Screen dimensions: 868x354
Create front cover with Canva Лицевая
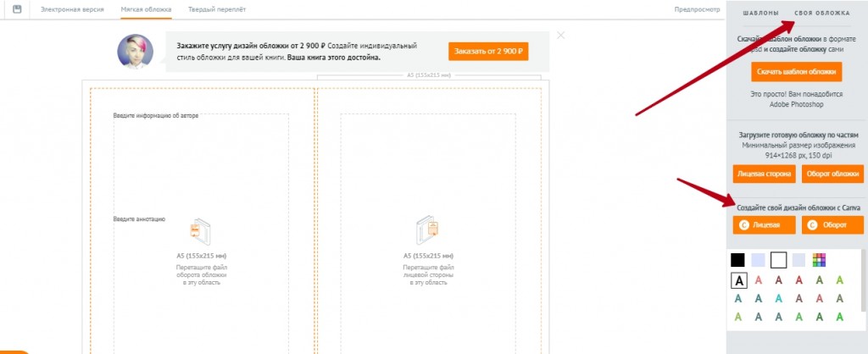coord(764,225)
